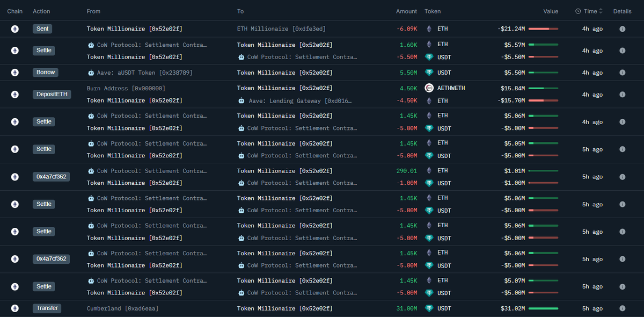The image size is (644, 317).
Task: Click the From column header
Action: 93,11
